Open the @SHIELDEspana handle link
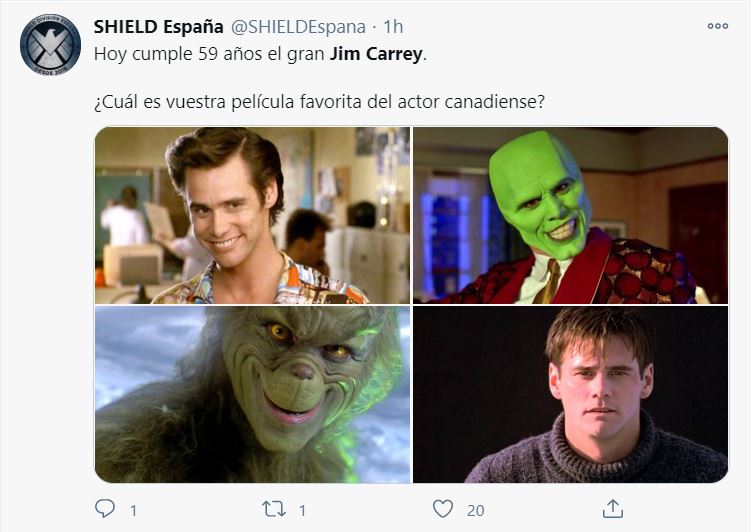Image resolution: width=753 pixels, height=532 pixels. tap(298, 27)
